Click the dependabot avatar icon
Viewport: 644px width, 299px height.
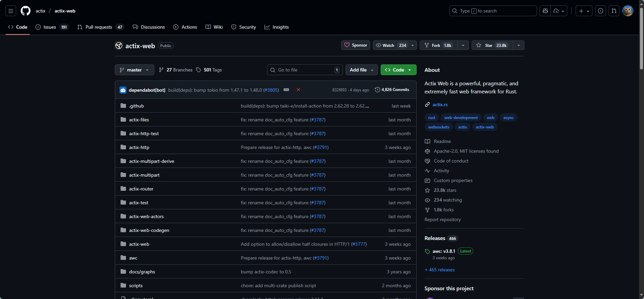pyautogui.click(x=123, y=90)
